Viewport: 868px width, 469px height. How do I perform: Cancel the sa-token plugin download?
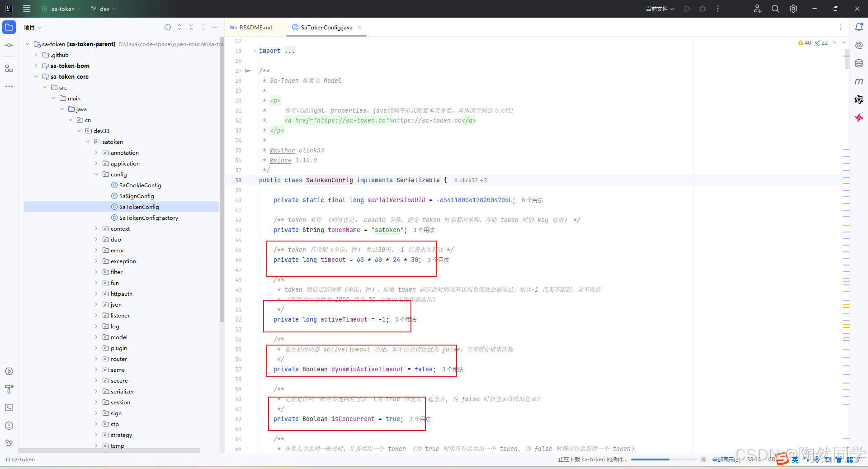pyautogui.click(x=703, y=460)
